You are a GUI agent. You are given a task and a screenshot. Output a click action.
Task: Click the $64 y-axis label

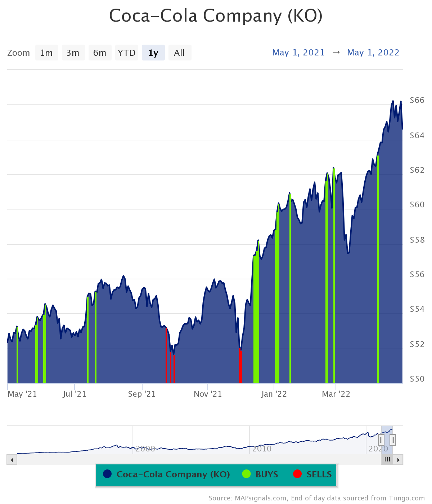point(417,135)
